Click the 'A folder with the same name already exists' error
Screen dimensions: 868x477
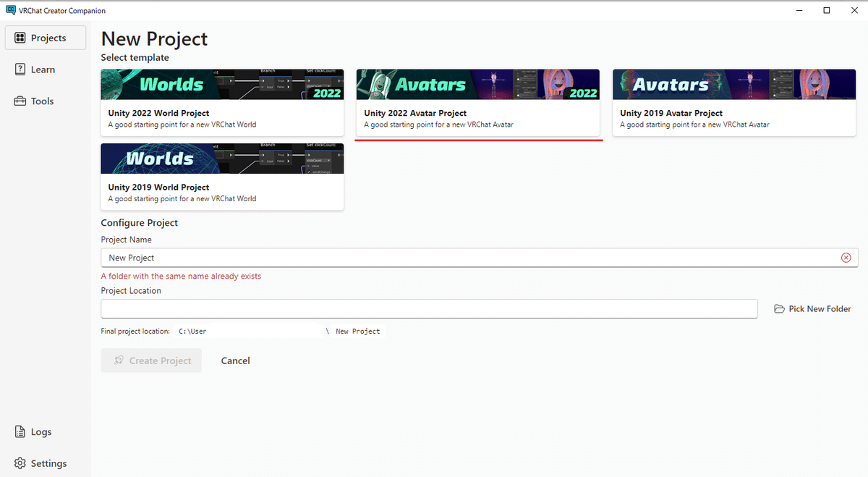(x=182, y=277)
